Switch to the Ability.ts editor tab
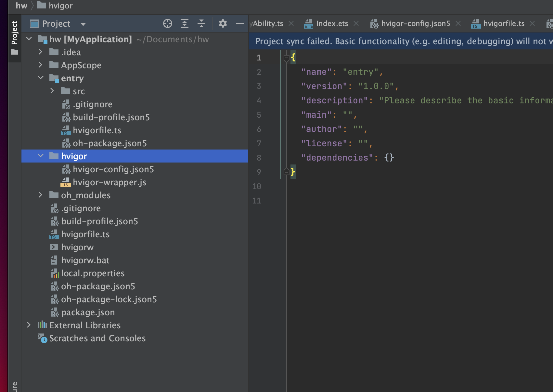The image size is (553, 392). (x=267, y=23)
